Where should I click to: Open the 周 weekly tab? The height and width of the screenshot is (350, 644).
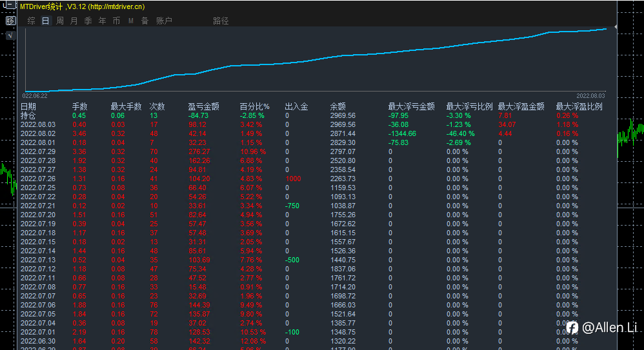(60, 21)
